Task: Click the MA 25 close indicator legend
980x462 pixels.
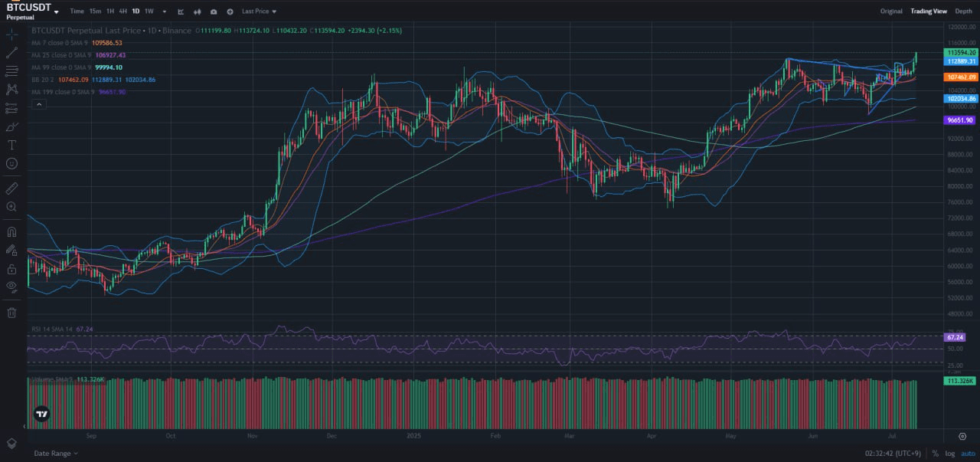Action: tap(78, 55)
